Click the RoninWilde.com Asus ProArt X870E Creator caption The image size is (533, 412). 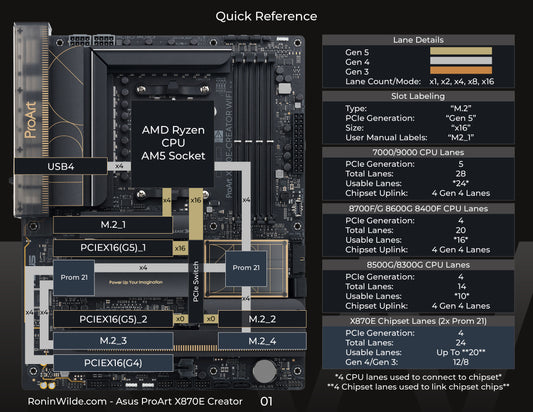pos(135,401)
